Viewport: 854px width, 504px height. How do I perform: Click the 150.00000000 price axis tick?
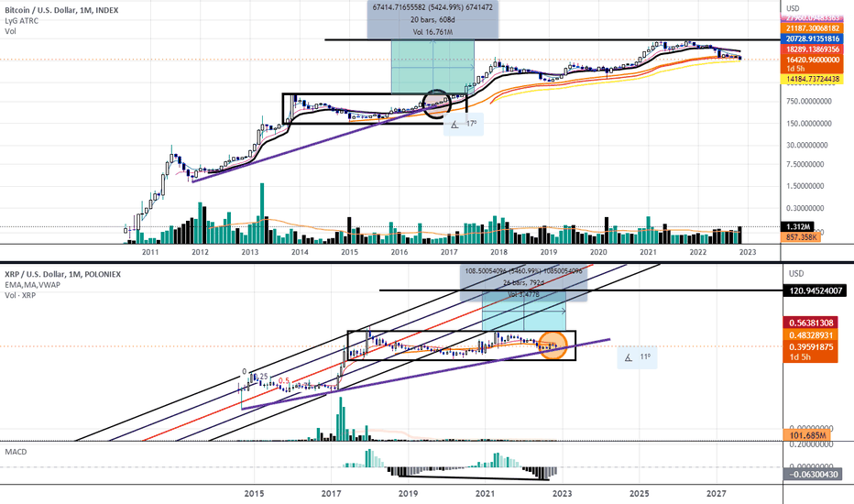click(x=809, y=123)
